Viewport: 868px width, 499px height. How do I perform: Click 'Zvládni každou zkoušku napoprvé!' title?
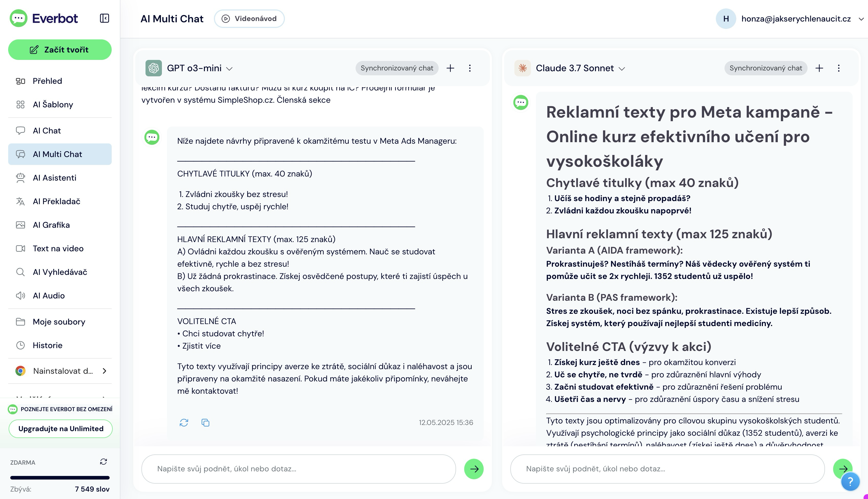point(623,211)
